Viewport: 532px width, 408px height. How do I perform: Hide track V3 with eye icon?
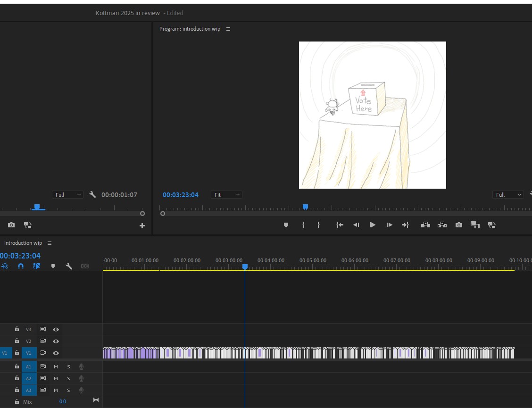56,329
